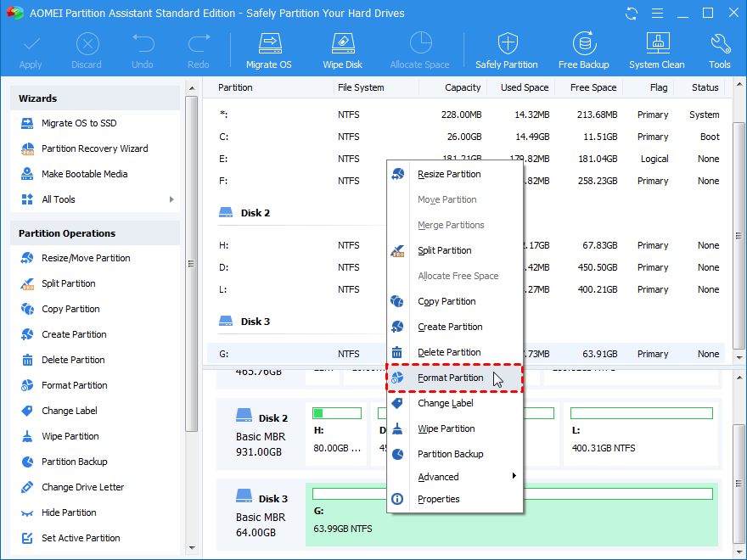The image size is (747, 560).
Task: Sort by File System column header
Action: 361,87
